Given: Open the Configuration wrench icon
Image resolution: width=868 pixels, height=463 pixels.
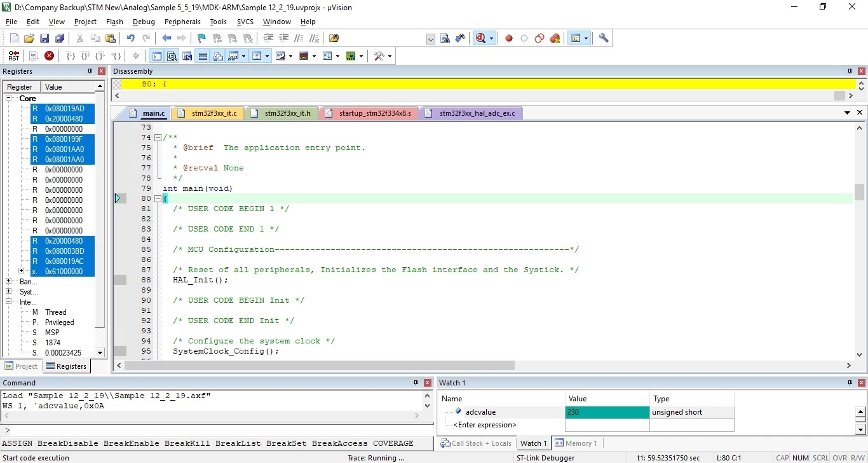Looking at the screenshot, I should coord(604,38).
